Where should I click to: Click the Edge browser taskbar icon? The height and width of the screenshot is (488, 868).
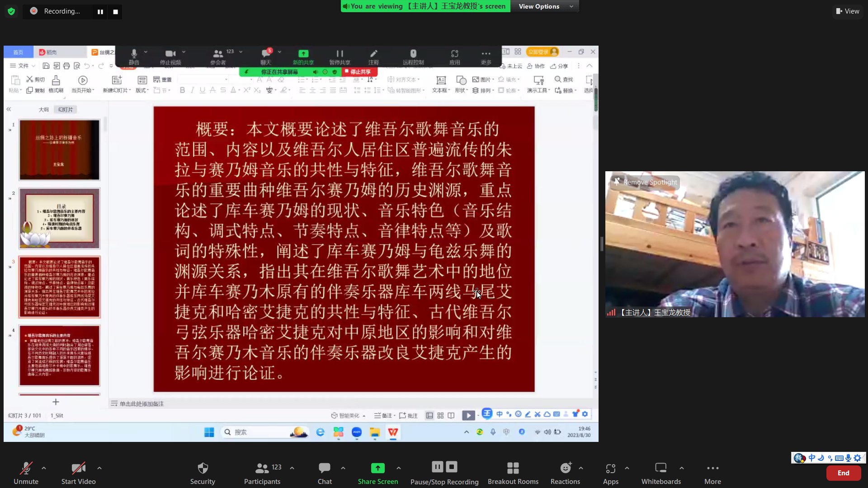pos(320,432)
